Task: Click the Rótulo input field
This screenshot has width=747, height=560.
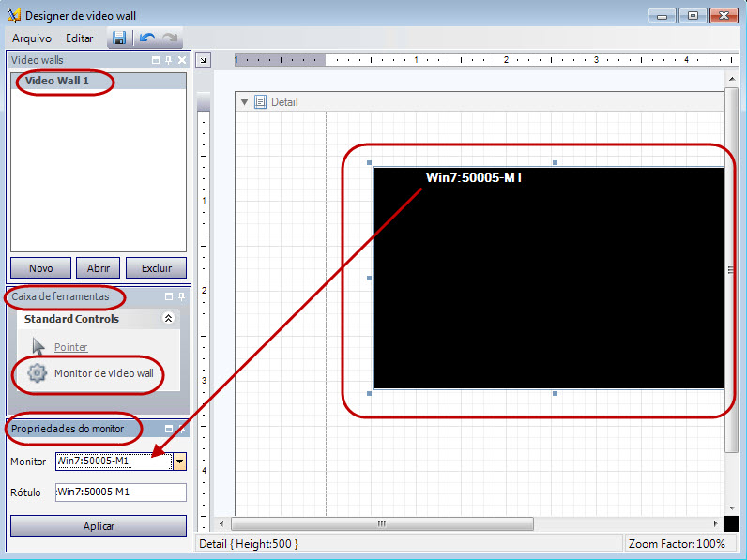Action: [121, 492]
